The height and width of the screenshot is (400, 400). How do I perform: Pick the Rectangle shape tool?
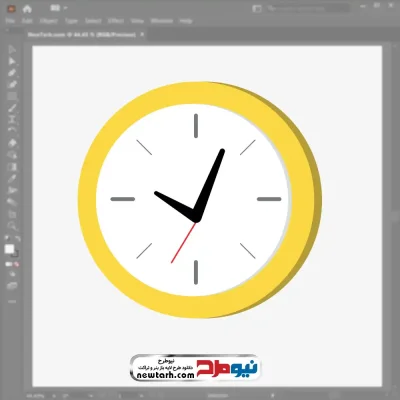[12, 96]
